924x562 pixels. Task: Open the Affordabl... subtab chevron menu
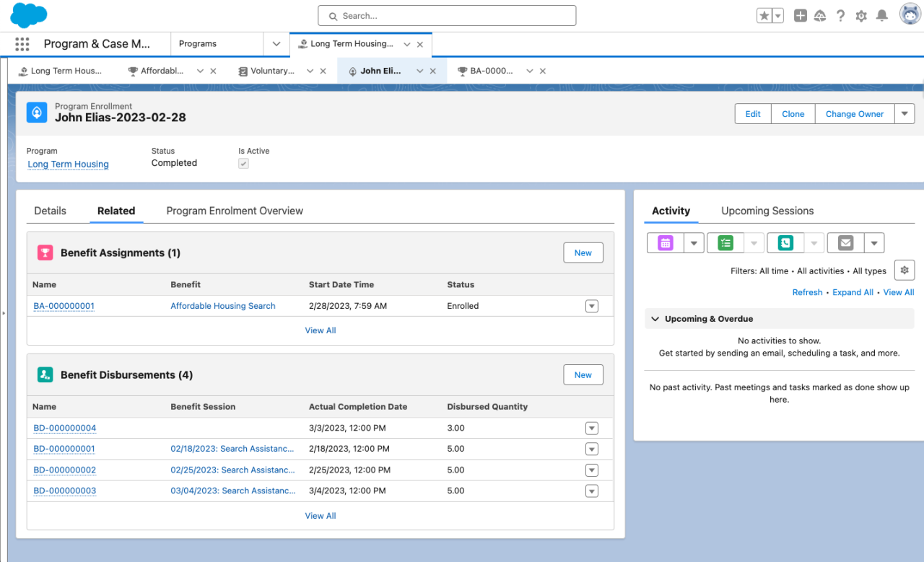click(x=200, y=71)
